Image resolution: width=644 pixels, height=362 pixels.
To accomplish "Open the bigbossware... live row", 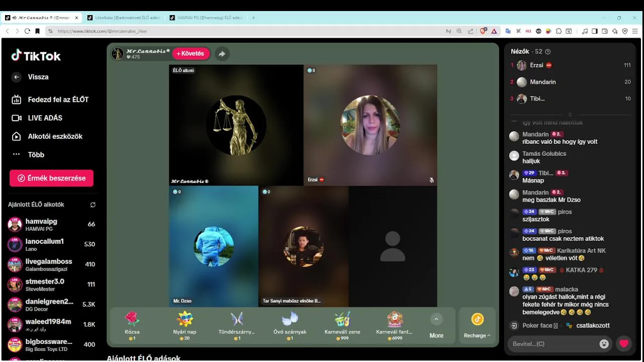I will (51, 345).
